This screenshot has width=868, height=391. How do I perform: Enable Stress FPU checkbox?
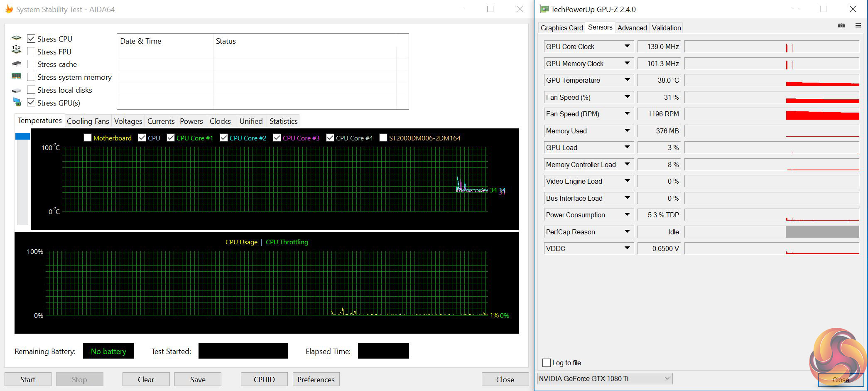31,52
